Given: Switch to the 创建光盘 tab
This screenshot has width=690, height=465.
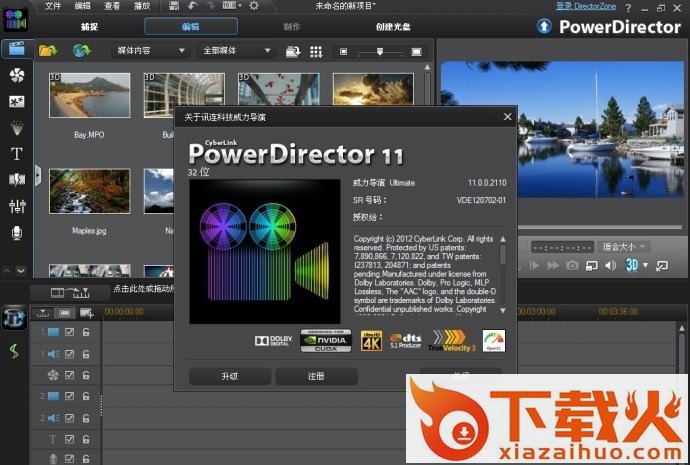Looking at the screenshot, I should point(393,27).
